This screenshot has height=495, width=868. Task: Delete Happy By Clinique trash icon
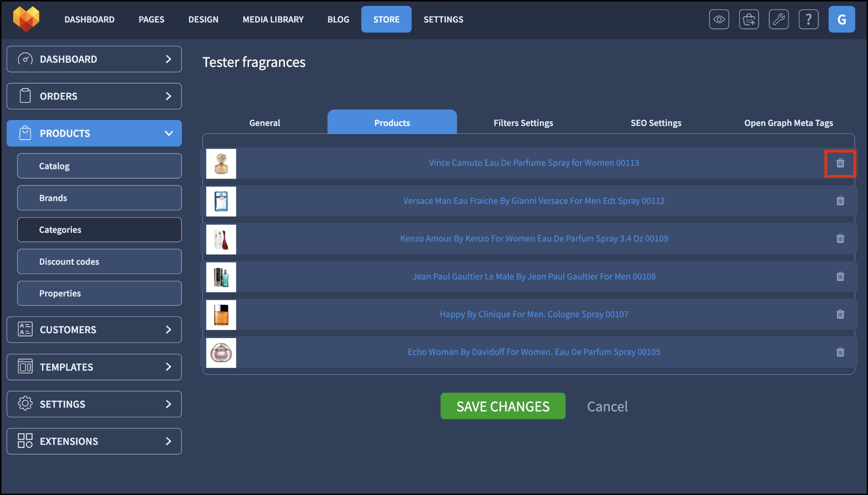[x=840, y=314]
